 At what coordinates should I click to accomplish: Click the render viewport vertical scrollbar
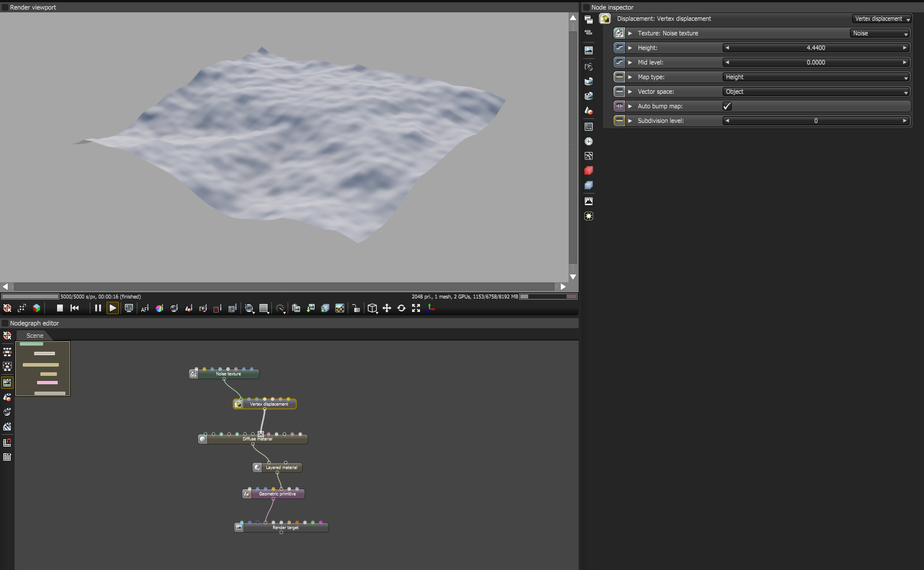[573, 147]
